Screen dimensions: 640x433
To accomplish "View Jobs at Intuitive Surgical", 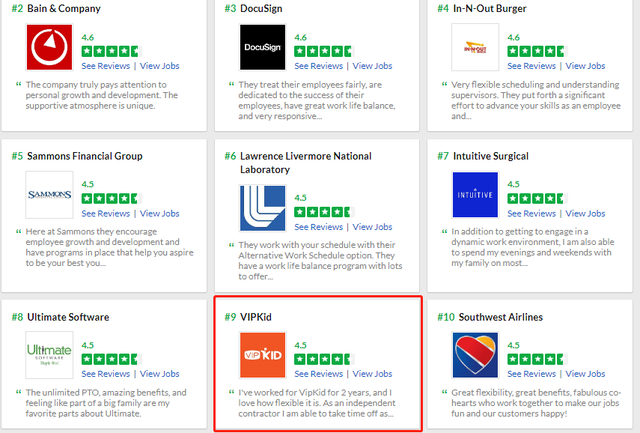I will click(x=585, y=213).
